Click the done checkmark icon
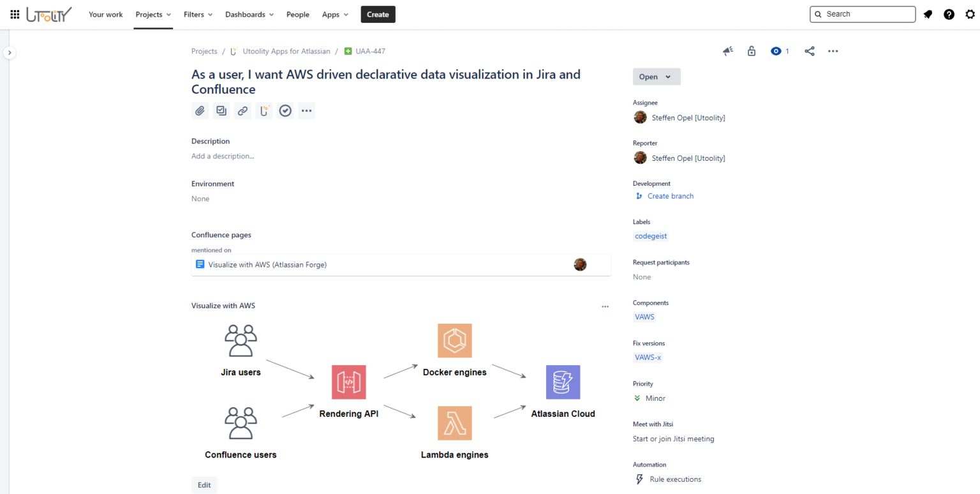This screenshot has width=980, height=494. click(285, 110)
